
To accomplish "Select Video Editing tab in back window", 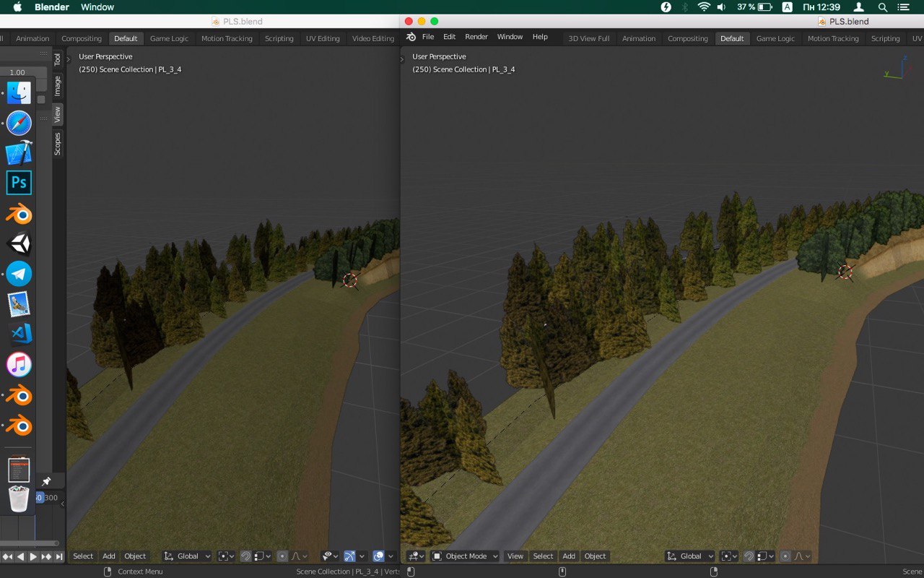I will (x=373, y=38).
